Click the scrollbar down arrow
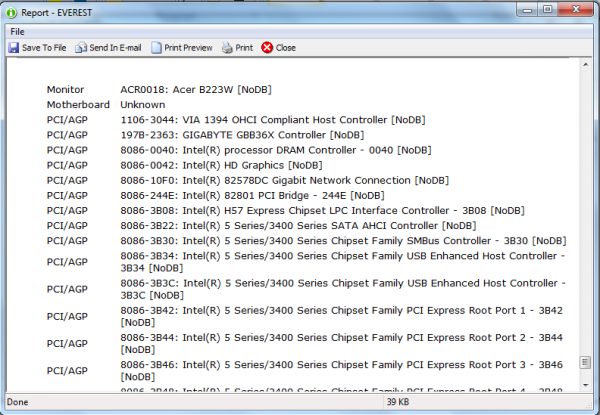The height and width of the screenshot is (415, 600). click(585, 385)
